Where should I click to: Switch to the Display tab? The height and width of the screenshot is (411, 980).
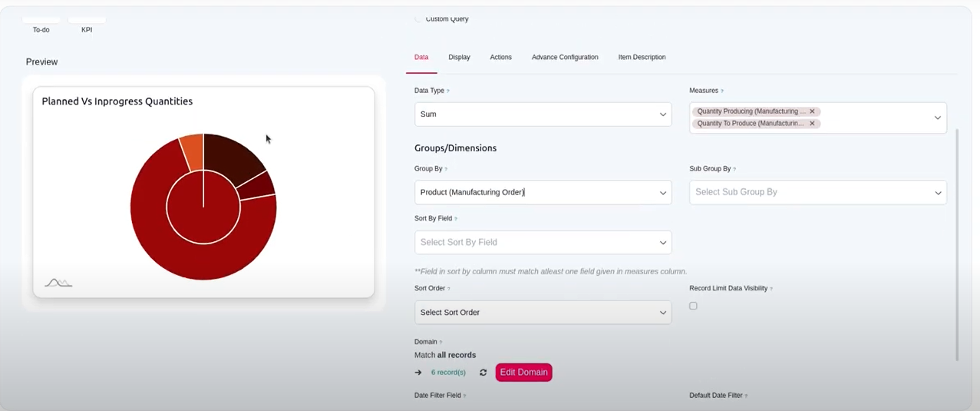point(459,58)
